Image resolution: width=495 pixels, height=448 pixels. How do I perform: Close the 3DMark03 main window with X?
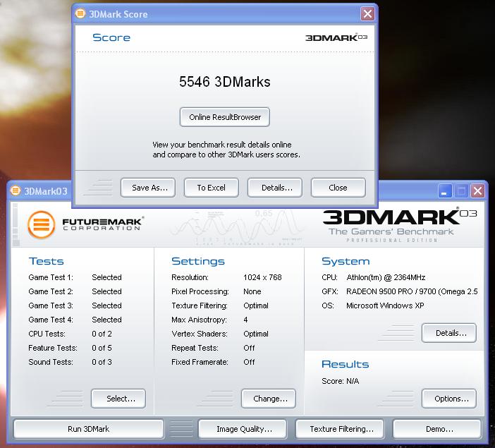pos(478,190)
